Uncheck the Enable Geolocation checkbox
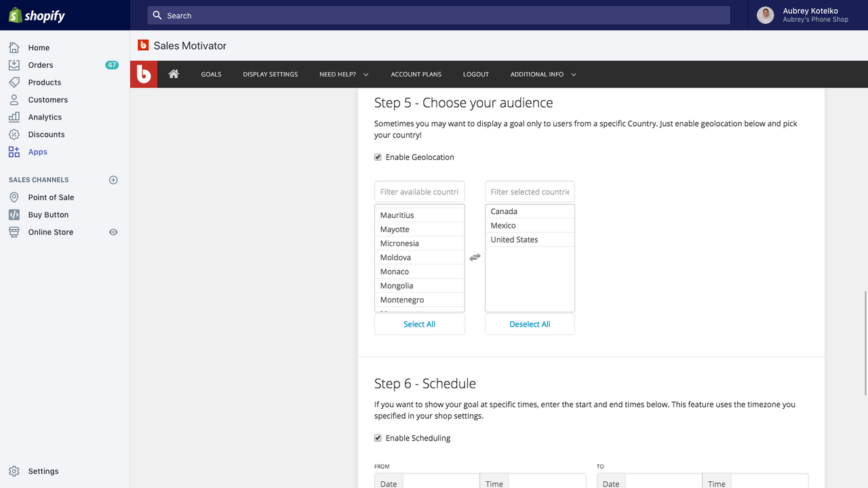Image resolution: width=868 pixels, height=488 pixels. [x=378, y=157]
